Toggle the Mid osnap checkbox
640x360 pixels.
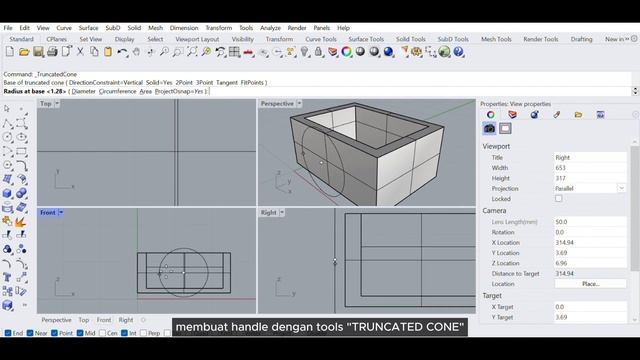[80, 333]
